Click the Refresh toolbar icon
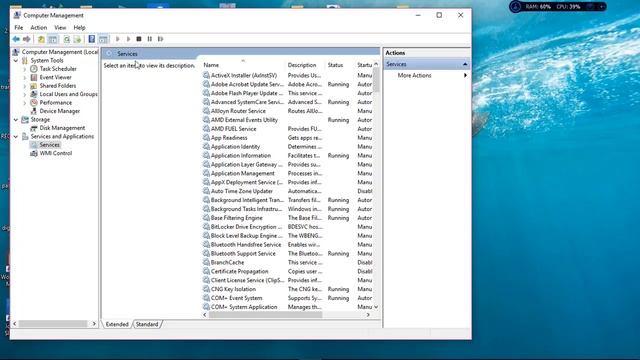The width and height of the screenshot is (640, 360). pyautogui.click(x=67, y=39)
